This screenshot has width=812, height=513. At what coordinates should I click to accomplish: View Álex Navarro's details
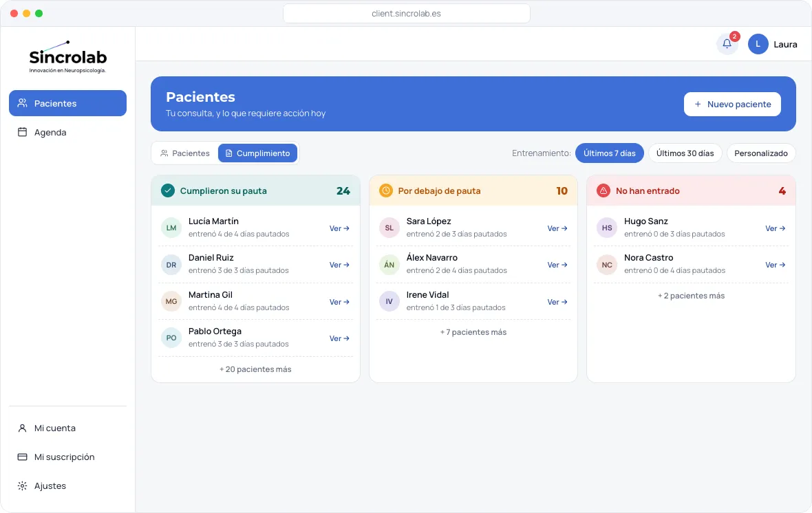(557, 265)
